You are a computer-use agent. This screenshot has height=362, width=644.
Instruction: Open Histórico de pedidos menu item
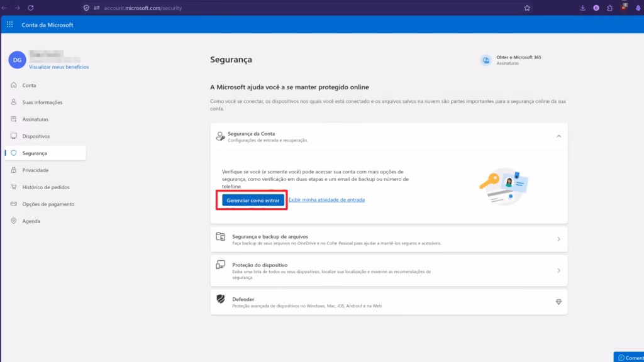(x=45, y=187)
